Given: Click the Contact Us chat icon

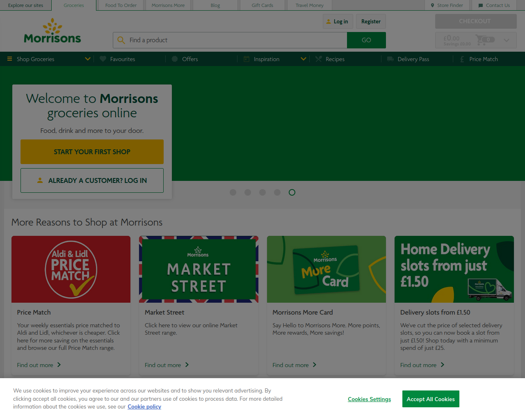Looking at the screenshot, I should tap(481, 5).
